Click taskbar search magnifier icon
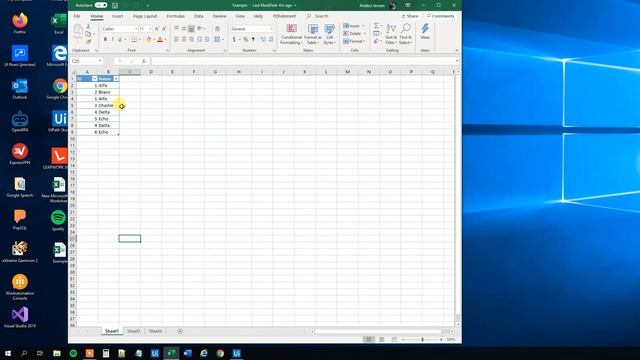The image size is (640, 360). click(24, 353)
